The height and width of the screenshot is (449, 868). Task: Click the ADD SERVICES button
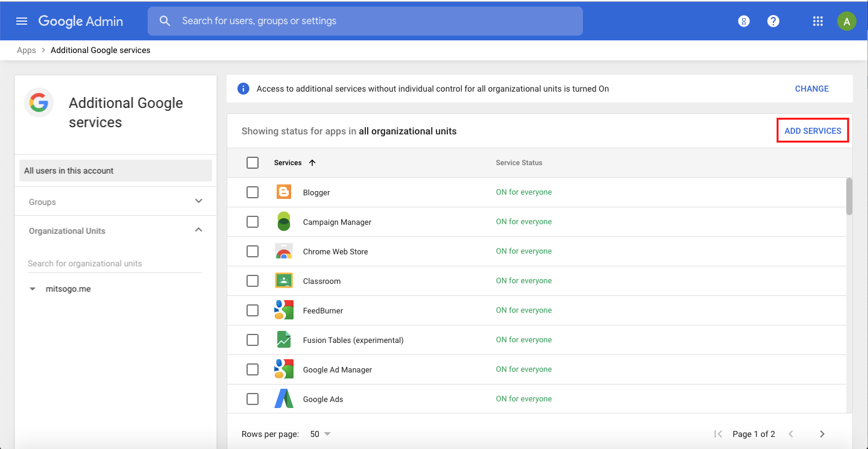[x=813, y=131]
